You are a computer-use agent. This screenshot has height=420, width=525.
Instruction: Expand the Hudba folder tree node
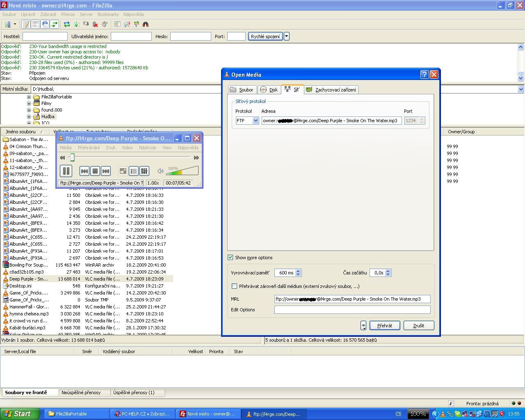click(29, 117)
